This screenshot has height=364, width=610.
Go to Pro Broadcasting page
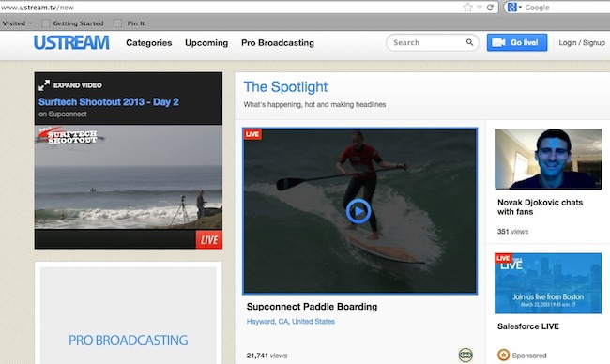(278, 43)
